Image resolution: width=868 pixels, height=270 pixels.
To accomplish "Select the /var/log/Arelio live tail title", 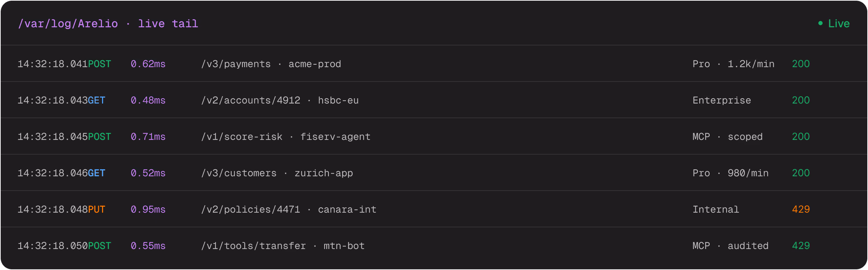I will [108, 23].
